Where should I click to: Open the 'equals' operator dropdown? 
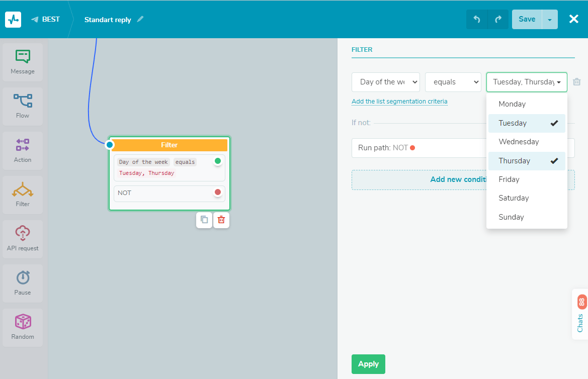[453, 82]
